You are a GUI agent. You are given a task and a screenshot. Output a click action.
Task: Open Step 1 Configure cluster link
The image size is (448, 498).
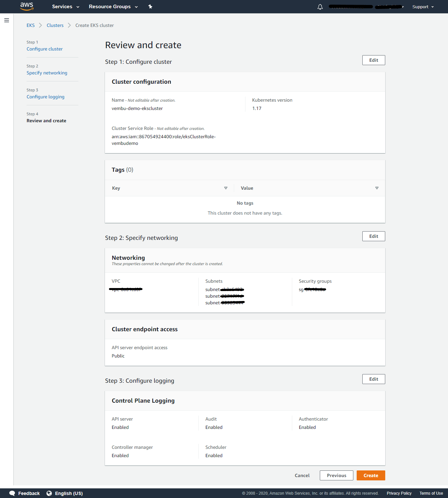45,49
